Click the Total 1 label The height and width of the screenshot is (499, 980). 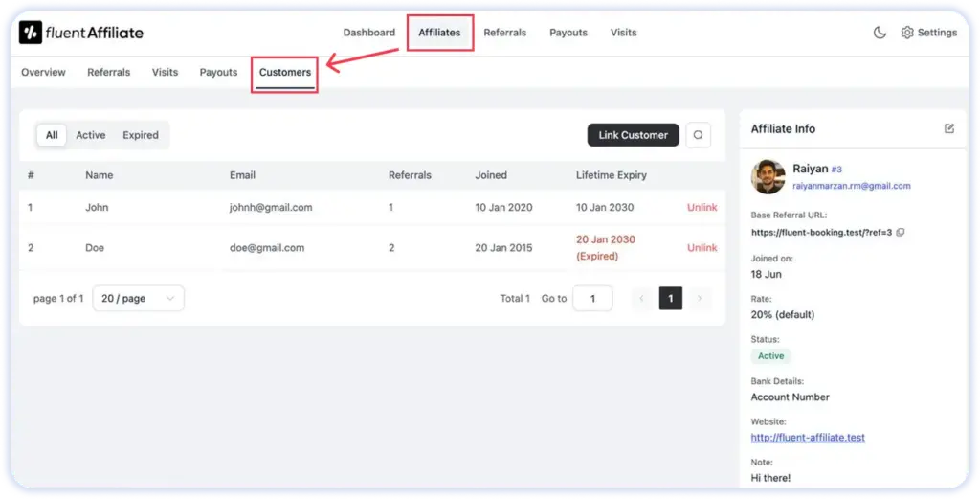(515, 298)
